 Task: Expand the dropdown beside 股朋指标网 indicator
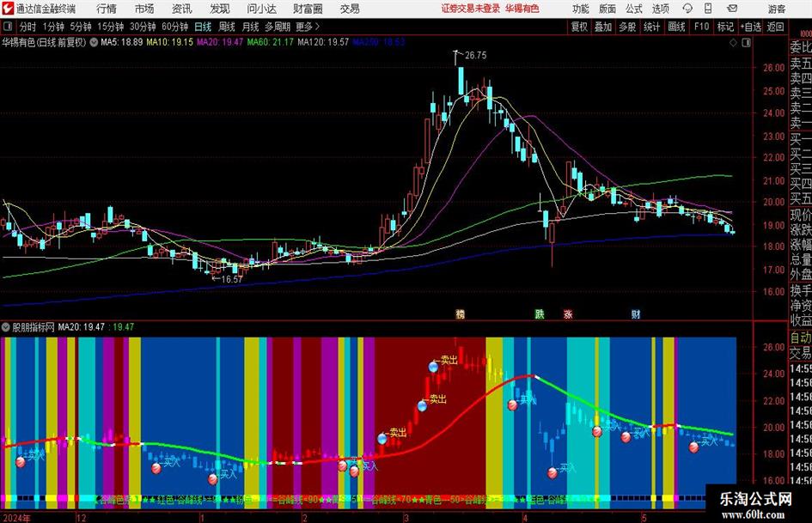(x=6, y=327)
